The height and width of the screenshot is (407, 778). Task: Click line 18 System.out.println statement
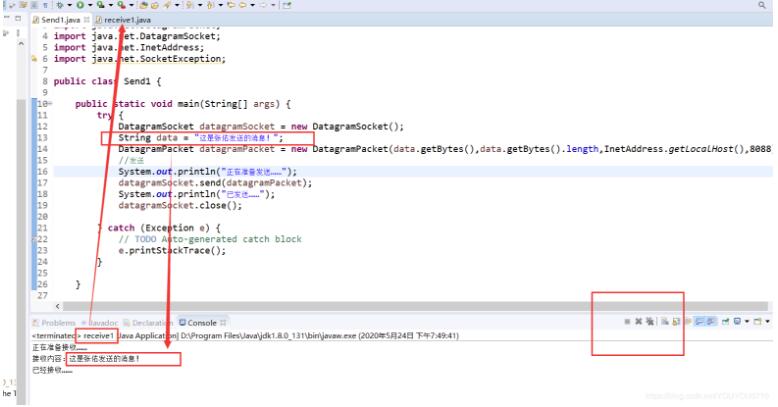pos(196,194)
